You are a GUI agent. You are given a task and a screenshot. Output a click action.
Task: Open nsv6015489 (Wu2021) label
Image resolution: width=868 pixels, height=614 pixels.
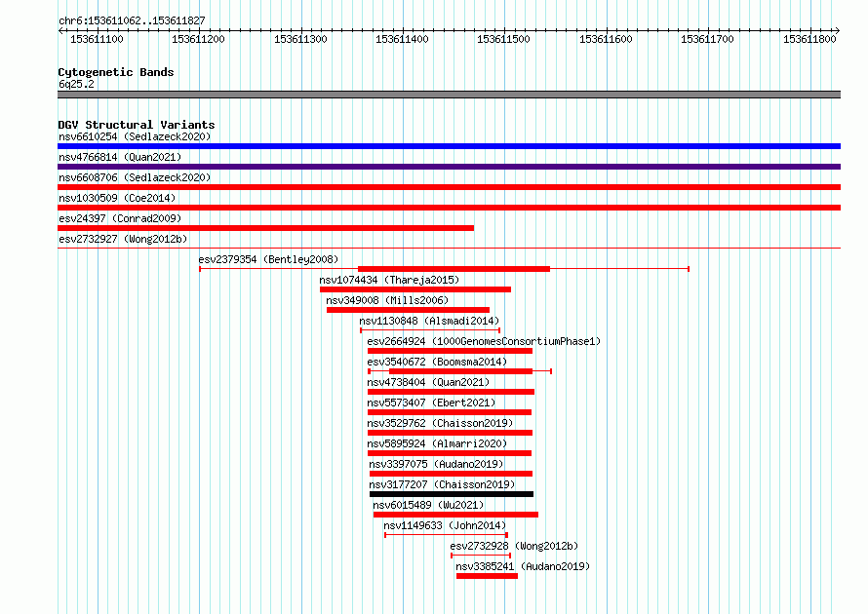point(428,505)
